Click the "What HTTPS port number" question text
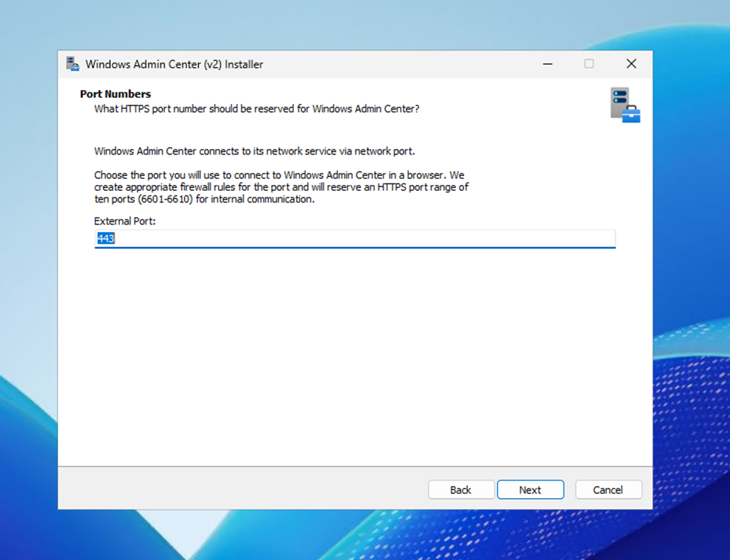Screen dimensions: 730x560 coord(257,109)
